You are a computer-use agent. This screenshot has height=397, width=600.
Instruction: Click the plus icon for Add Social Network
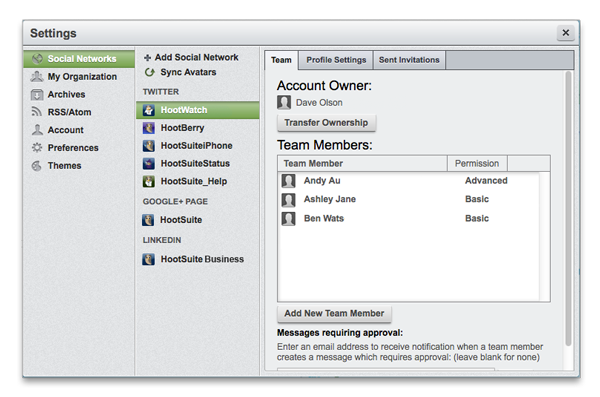coord(147,58)
